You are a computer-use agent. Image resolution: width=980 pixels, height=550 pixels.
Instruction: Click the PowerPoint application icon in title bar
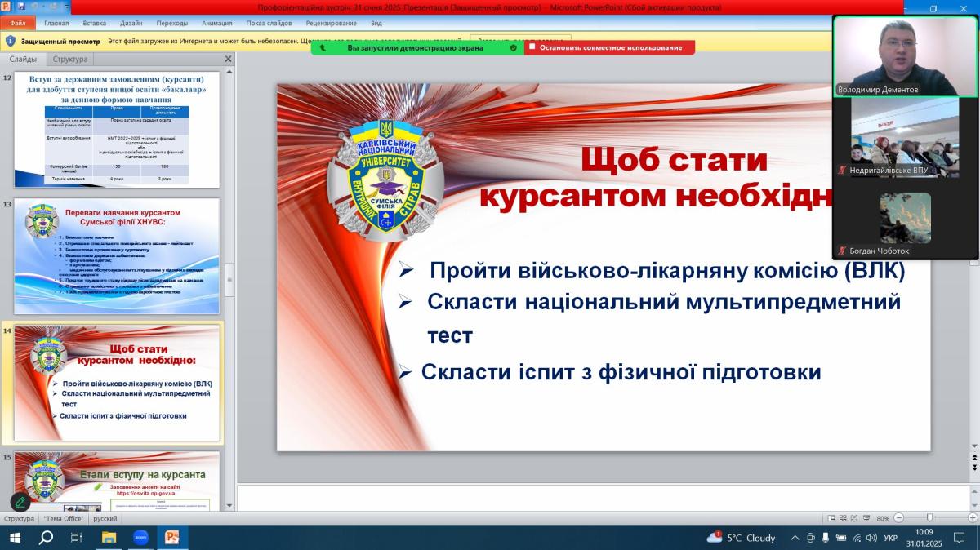[7, 7]
